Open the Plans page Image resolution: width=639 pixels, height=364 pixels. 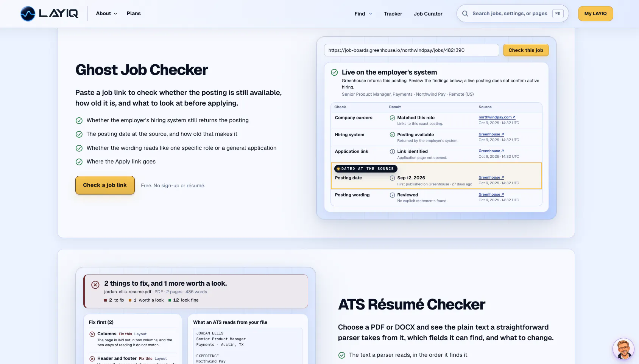pos(134,14)
